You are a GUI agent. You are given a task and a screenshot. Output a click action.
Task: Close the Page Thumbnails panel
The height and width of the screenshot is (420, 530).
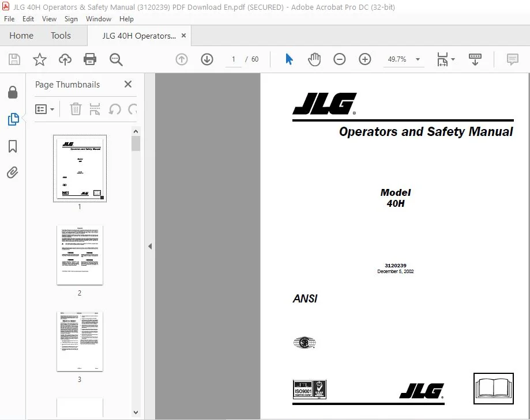click(x=128, y=84)
